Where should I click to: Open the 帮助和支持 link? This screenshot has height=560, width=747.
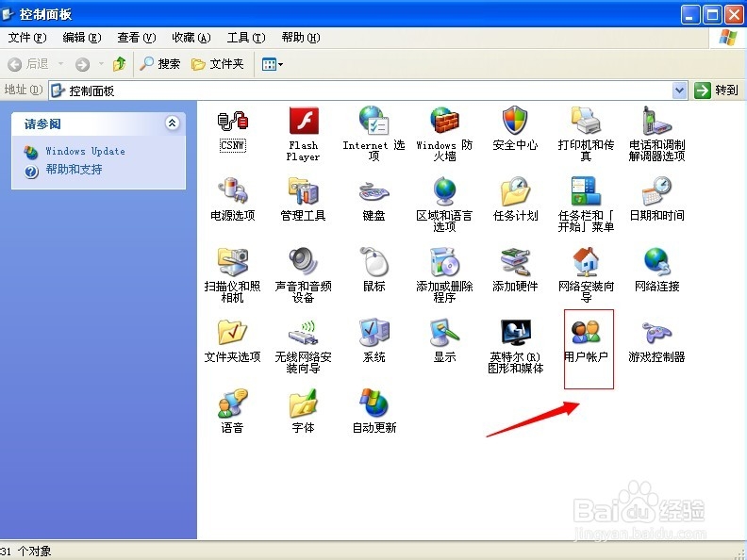(x=74, y=170)
